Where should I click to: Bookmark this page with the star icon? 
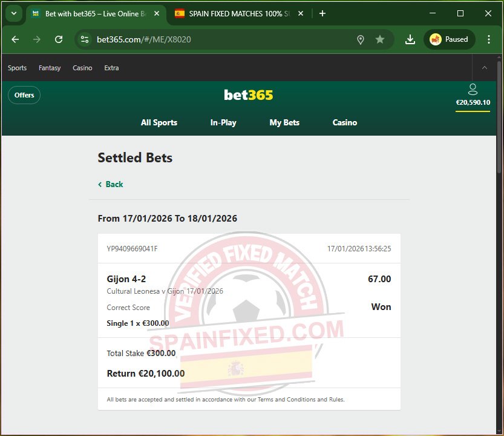(380, 39)
